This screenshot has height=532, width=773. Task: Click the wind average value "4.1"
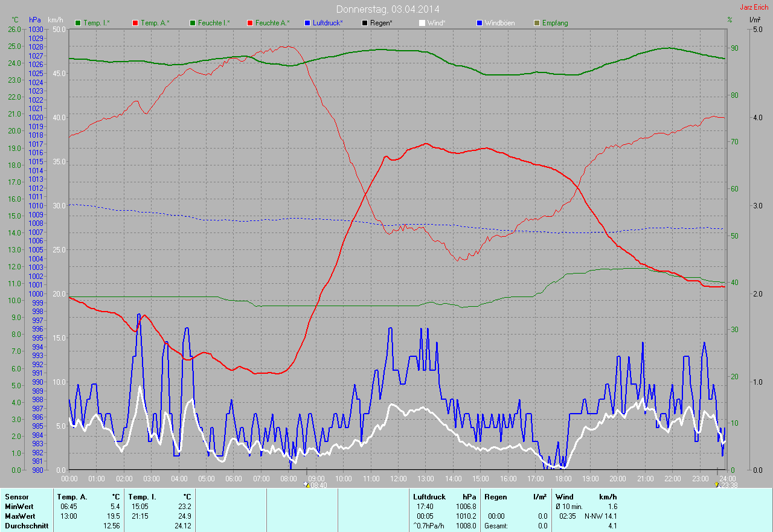pyautogui.click(x=612, y=526)
